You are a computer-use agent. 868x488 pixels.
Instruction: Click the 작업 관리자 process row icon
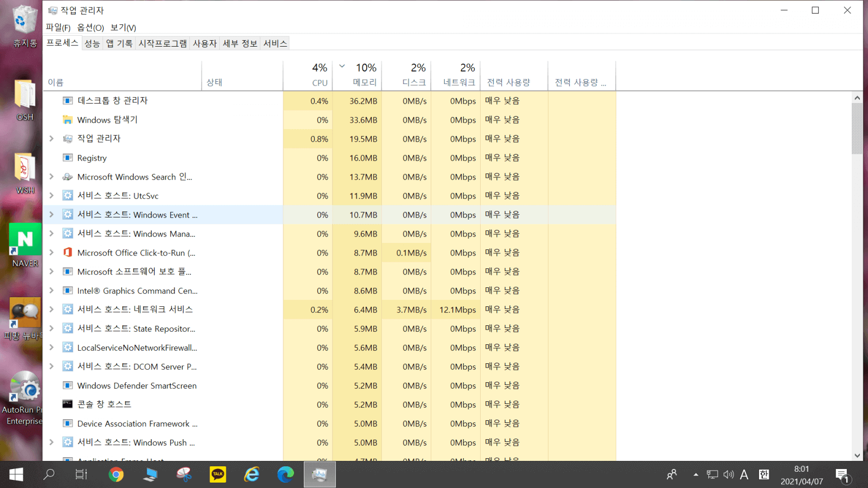click(68, 139)
